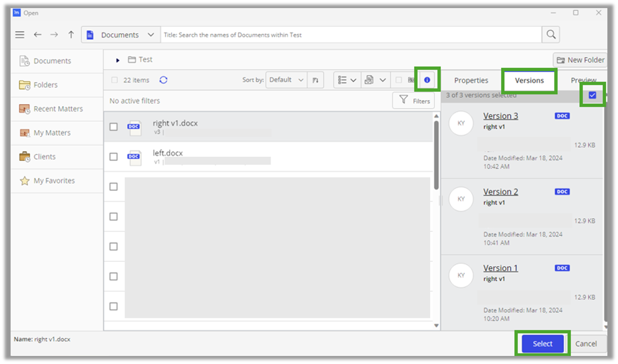Open the Documents location dropdown
The image size is (618, 364).
point(150,34)
